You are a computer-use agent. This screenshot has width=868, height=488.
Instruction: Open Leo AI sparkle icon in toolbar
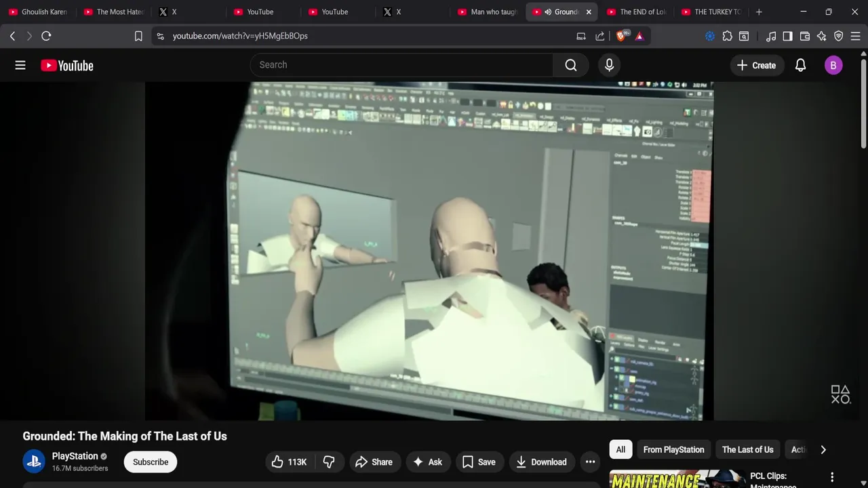[x=822, y=36]
